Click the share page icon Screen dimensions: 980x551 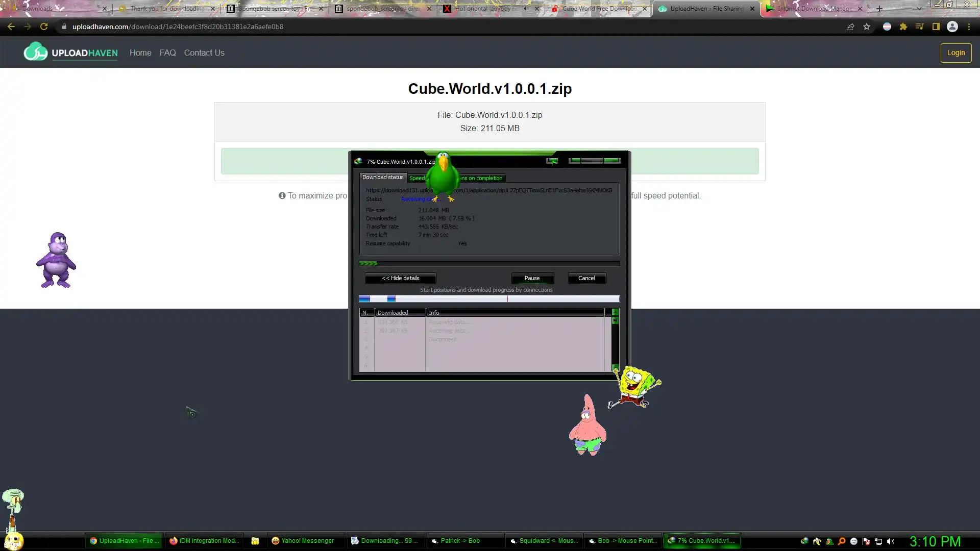coord(850,27)
